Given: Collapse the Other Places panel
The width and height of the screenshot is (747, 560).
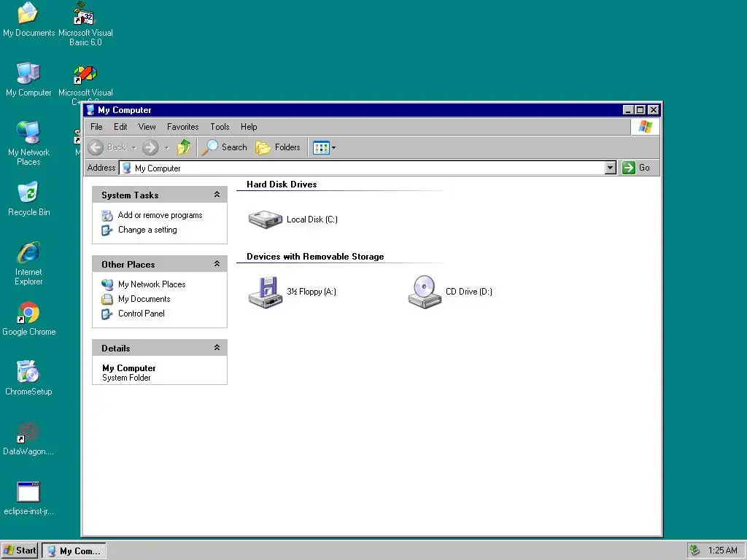Looking at the screenshot, I should click(217, 264).
